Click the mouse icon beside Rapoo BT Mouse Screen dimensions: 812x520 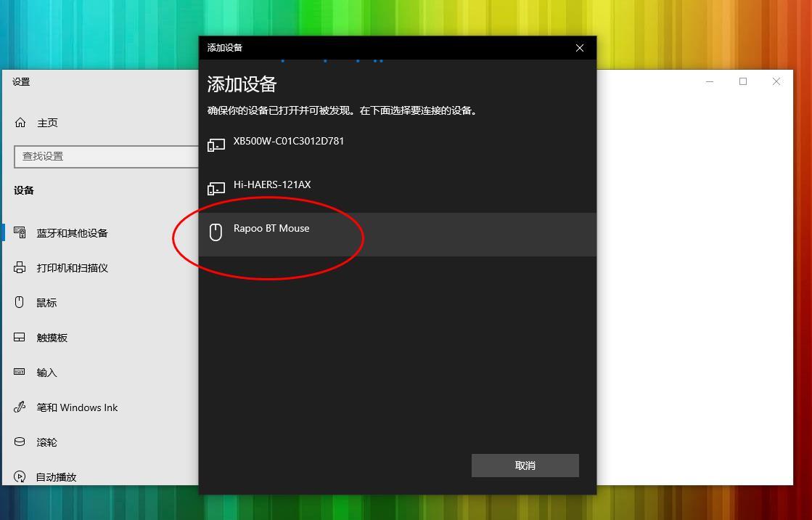coord(216,232)
